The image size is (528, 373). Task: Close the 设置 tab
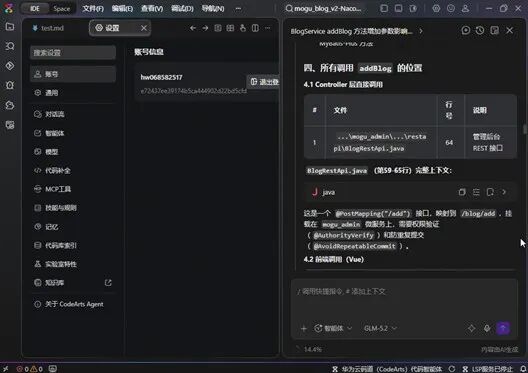[144, 28]
